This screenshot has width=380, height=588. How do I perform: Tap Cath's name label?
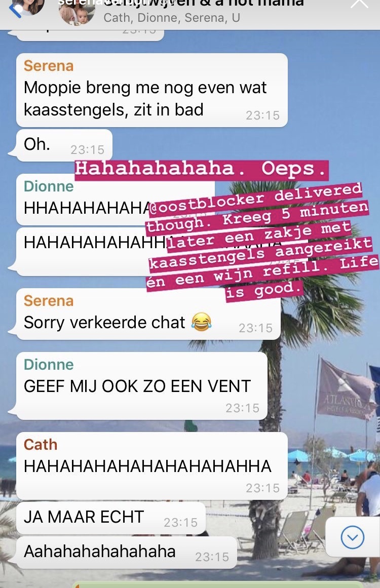tap(41, 444)
